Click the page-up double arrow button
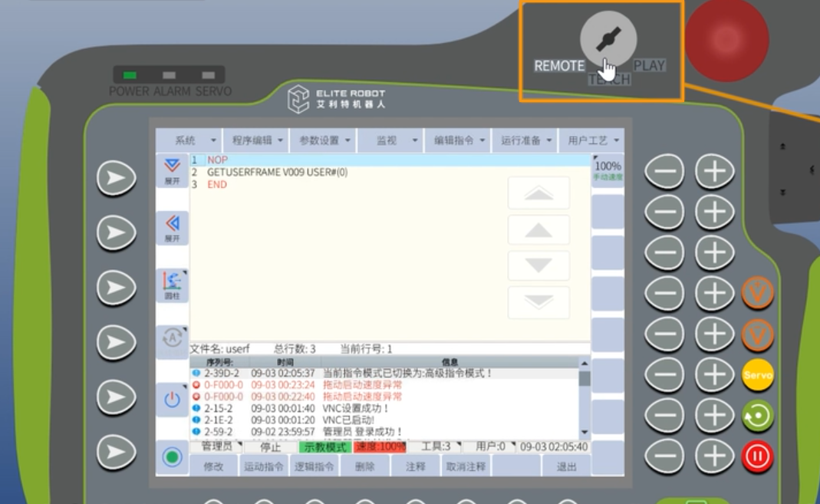 (538, 193)
